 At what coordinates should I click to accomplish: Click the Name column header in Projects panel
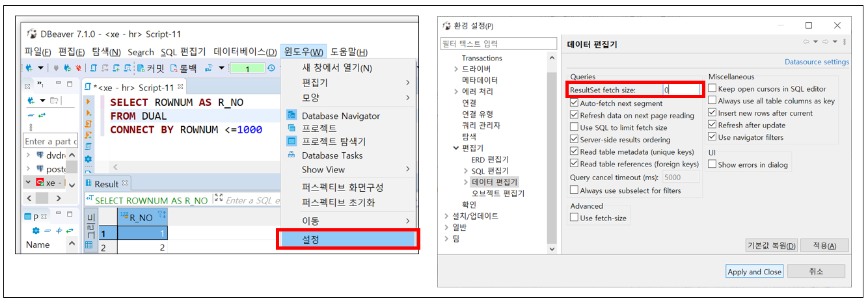coord(38,244)
